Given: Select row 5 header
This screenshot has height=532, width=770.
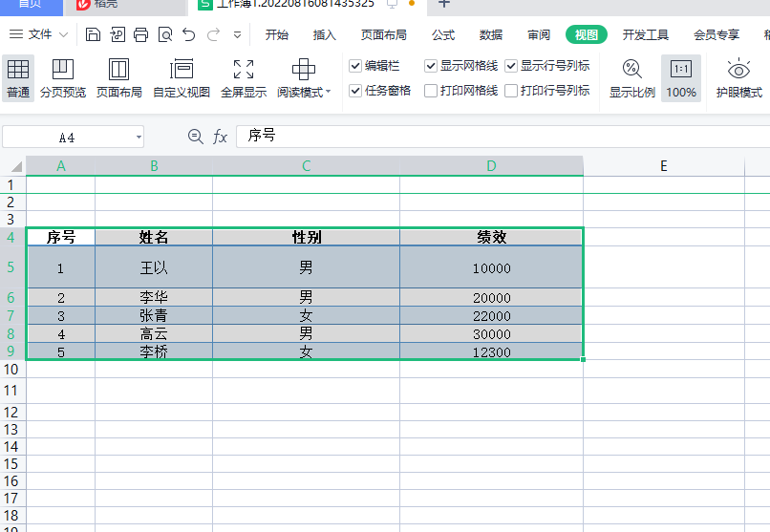Looking at the screenshot, I should (x=11, y=267).
